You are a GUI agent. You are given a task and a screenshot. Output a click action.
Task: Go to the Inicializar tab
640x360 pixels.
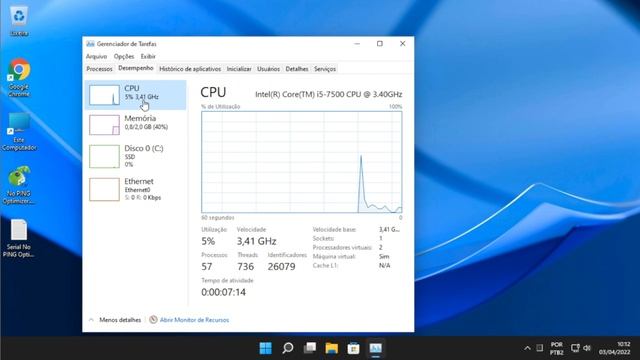pos(239,69)
